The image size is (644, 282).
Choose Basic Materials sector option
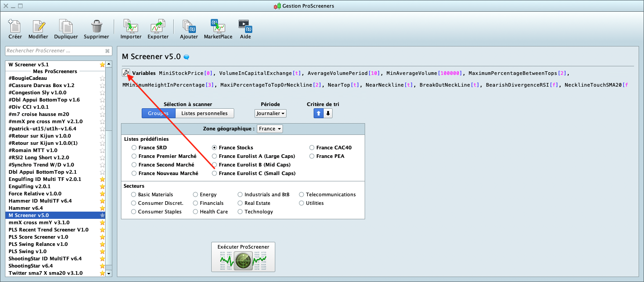click(134, 194)
